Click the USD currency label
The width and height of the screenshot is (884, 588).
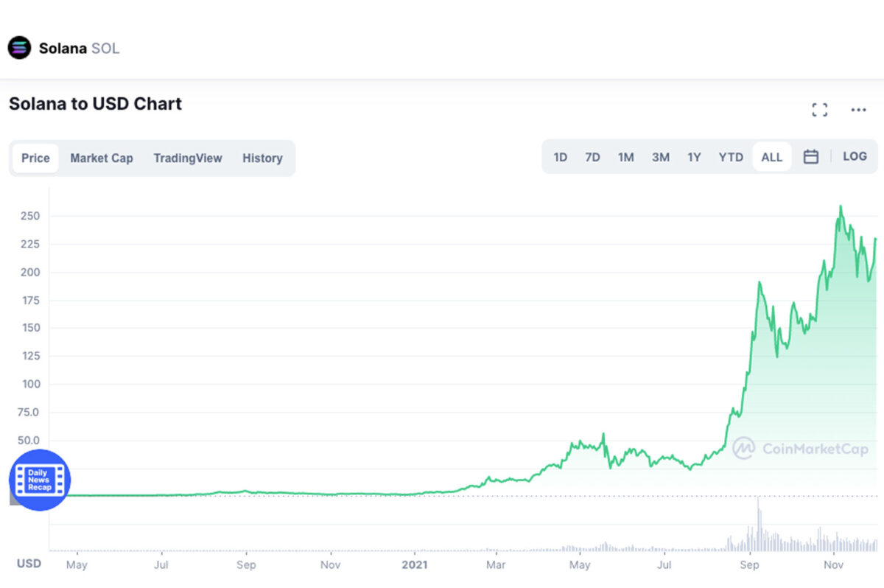pyautogui.click(x=29, y=564)
